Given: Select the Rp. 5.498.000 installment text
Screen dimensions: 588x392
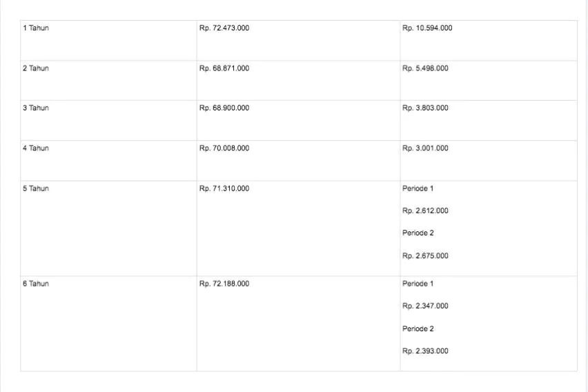Looking at the screenshot, I should coord(425,68).
